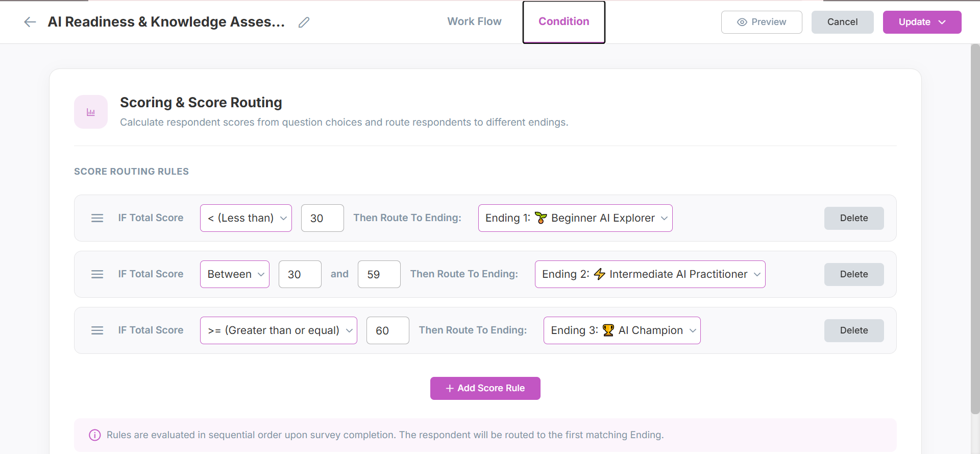Click 'IF Total Score' in the Between rule
980x454 pixels.
coord(151,274)
